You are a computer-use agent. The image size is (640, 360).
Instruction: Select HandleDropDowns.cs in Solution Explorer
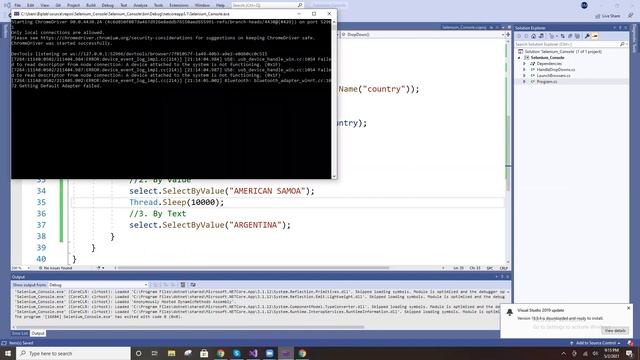click(x=556, y=70)
